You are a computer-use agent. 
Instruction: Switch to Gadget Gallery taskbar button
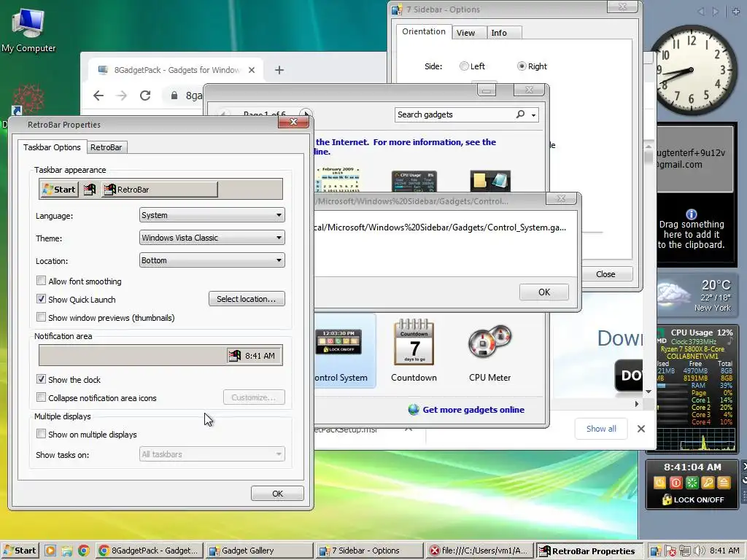259,551
